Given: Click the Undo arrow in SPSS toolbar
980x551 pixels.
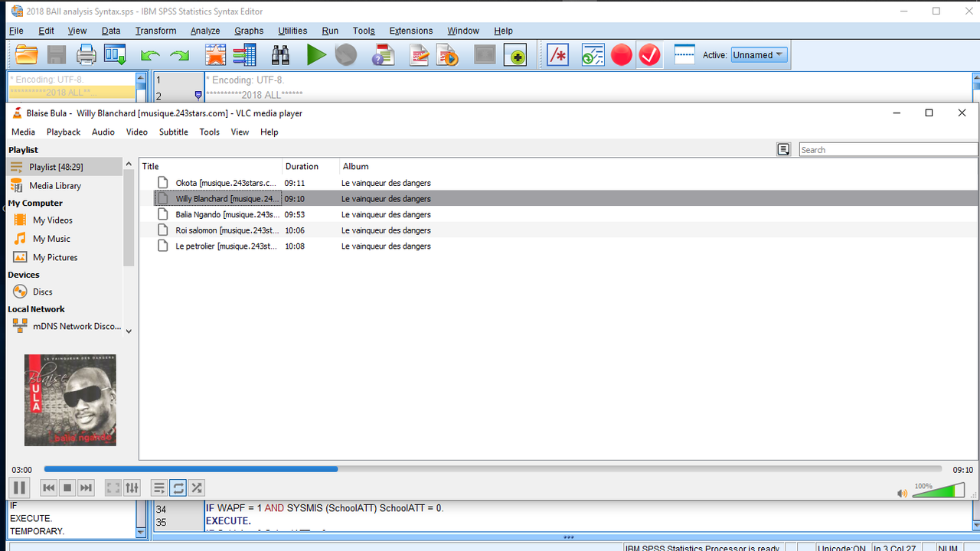Looking at the screenshot, I should [x=151, y=54].
